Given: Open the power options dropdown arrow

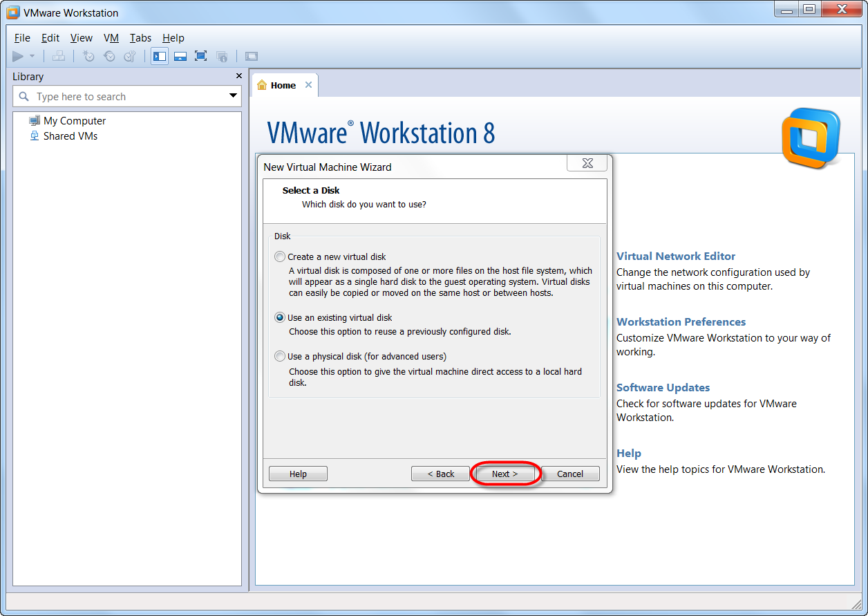Looking at the screenshot, I should point(32,57).
